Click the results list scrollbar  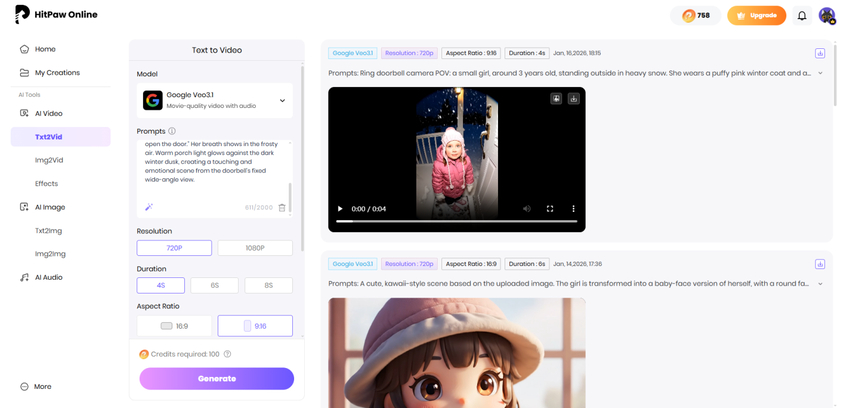(836, 73)
